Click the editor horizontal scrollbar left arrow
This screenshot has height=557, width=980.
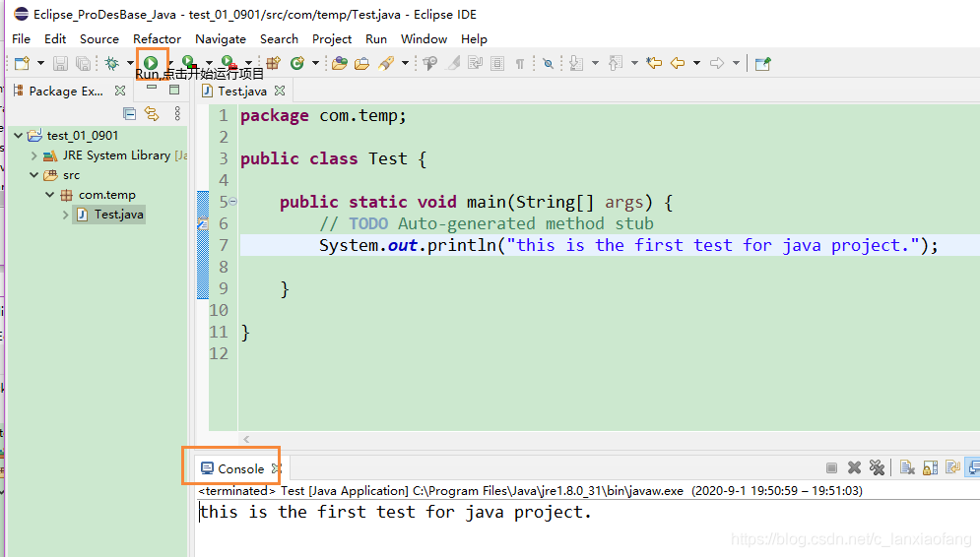click(x=246, y=439)
